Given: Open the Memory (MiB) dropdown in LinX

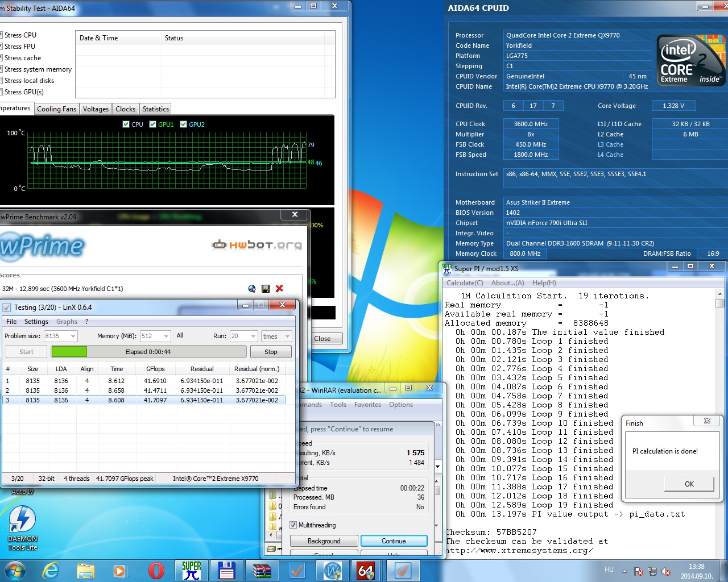Looking at the screenshot, I should [x=166, y=336].
